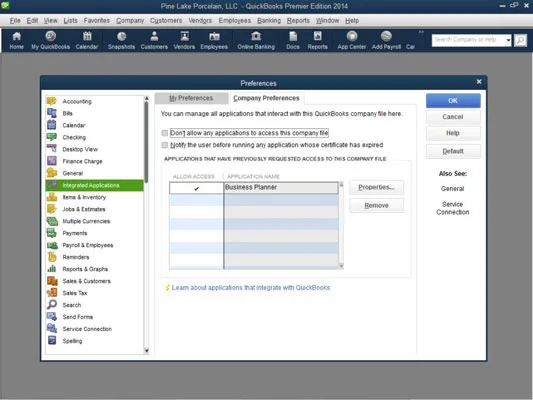The width and height of the screenshot is (533, 400).
Task: Open My QuickBooks in the icon bar
Action: [x=50, y=40]
